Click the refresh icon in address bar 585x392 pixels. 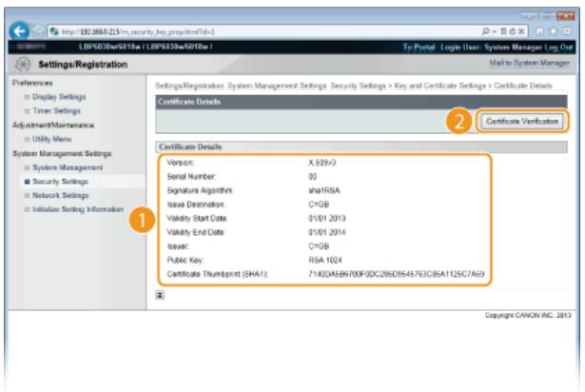coord(513,31)
